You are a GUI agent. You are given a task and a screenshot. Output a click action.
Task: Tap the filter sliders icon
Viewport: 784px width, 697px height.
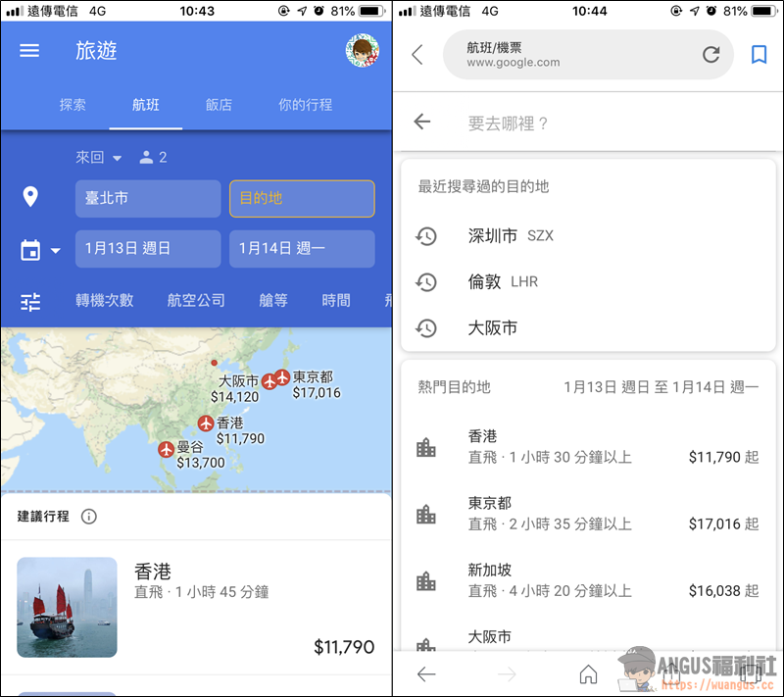[30, 301]
